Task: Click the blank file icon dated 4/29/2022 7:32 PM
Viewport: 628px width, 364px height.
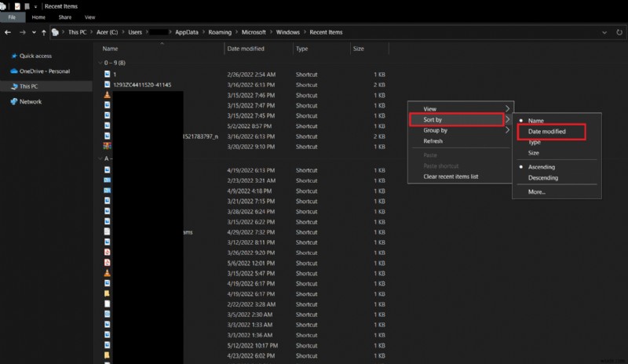Action: coord(108,232)
